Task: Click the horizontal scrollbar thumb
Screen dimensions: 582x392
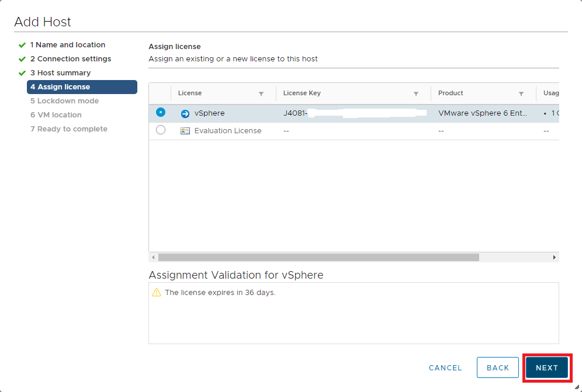Action: (318, 257)
